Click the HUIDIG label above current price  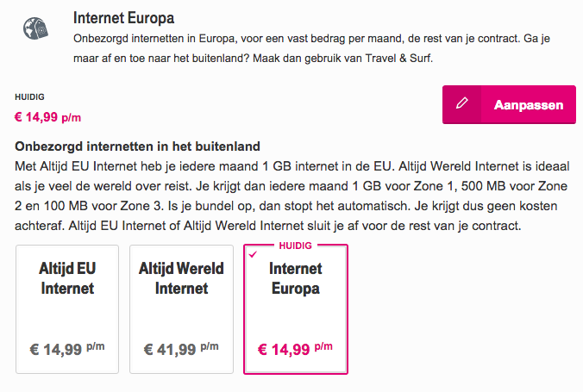pos(29,97)
